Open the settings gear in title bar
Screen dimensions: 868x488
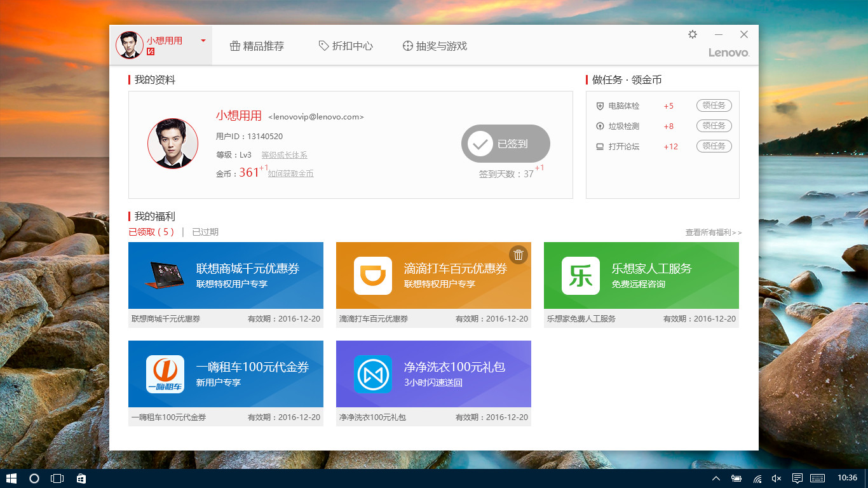point(693,34)
